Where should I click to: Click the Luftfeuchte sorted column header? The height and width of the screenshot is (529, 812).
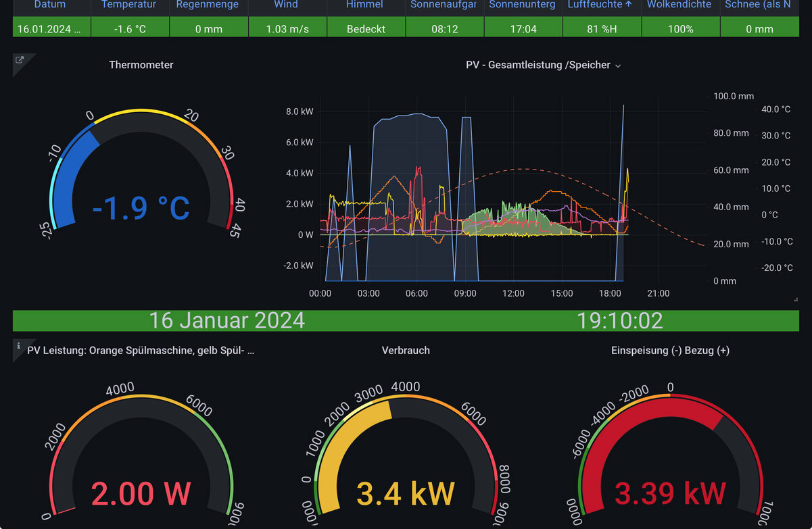(x=600, y=5)
